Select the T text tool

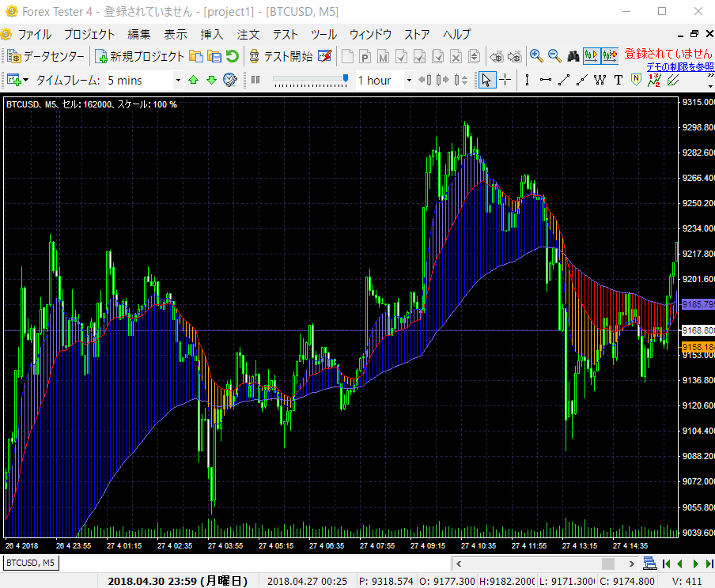click(619, 81)
